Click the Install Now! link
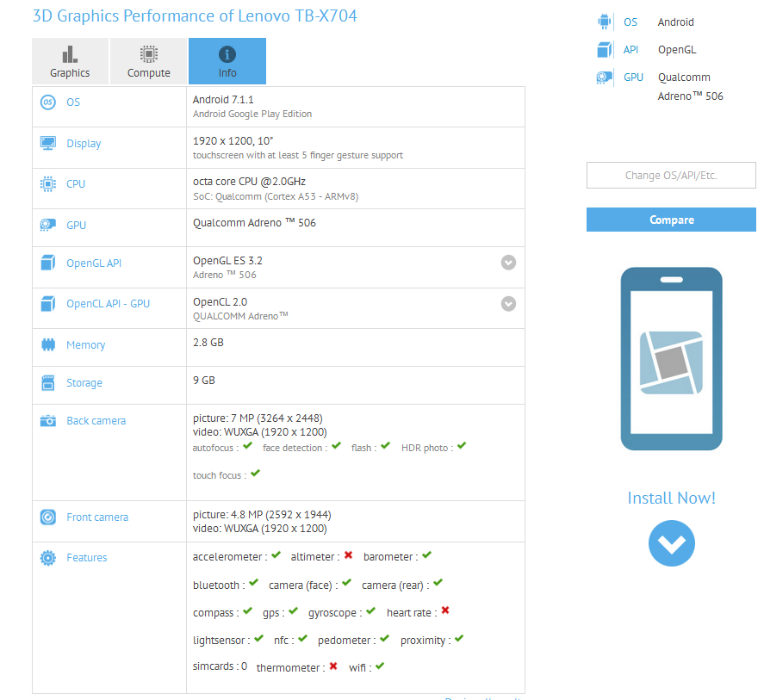 672,498
